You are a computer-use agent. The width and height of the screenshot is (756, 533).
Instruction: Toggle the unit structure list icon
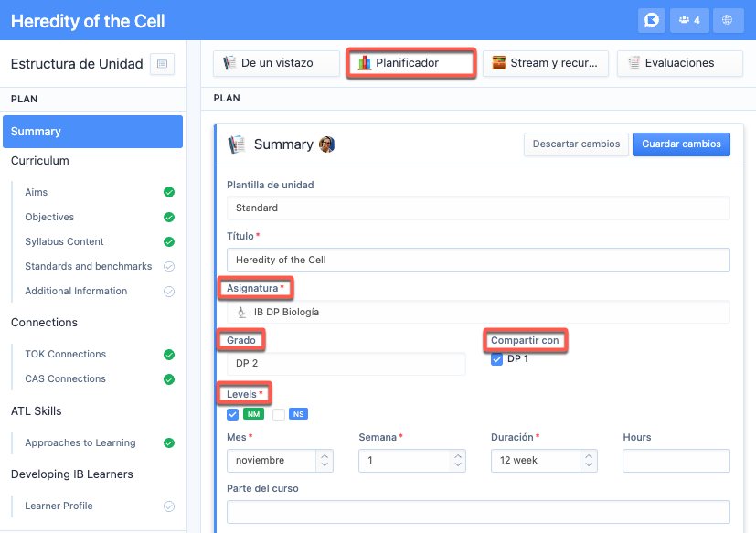pyautogui.click(x=162, y=64)
